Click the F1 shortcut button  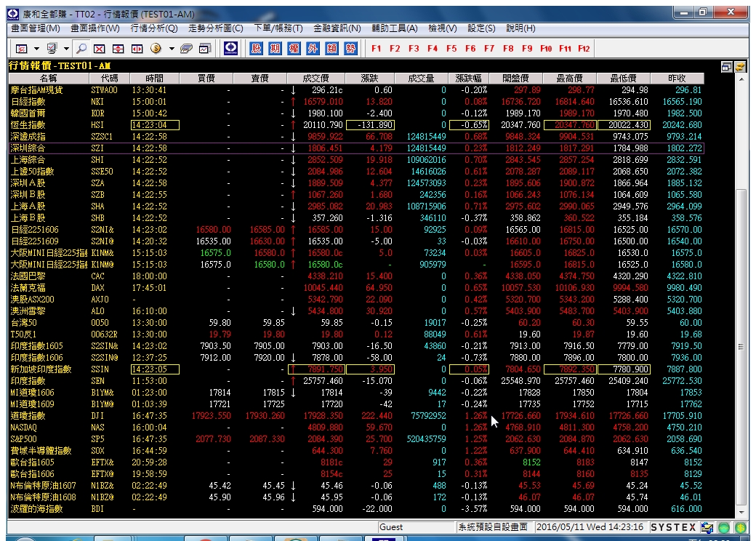click(x=376, y=49)
